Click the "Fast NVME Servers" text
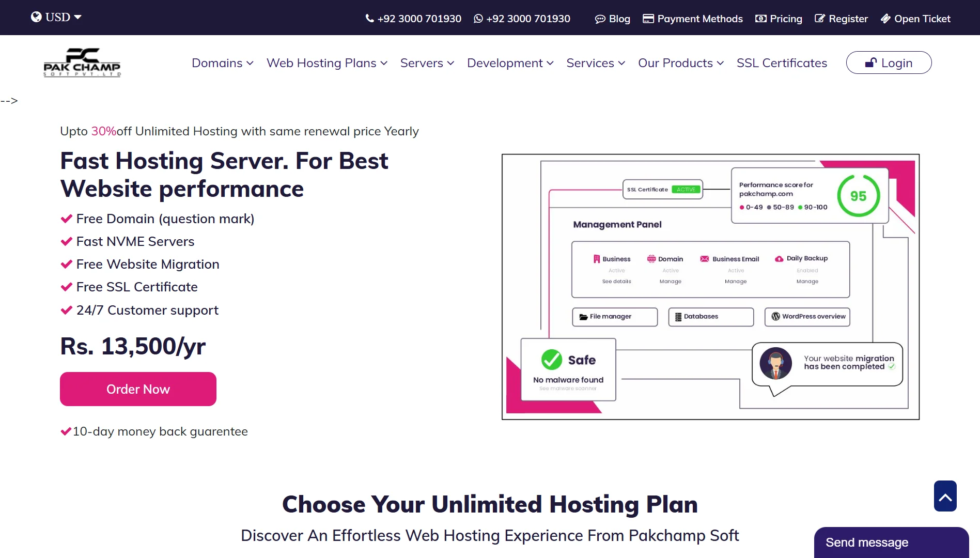This screenshot has height=558, width=980. point(135,242)
